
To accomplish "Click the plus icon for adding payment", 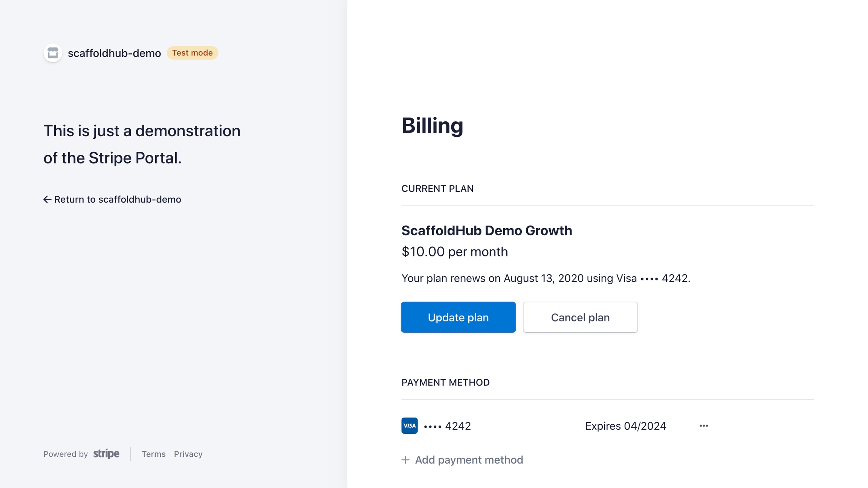I will [405, 460].
